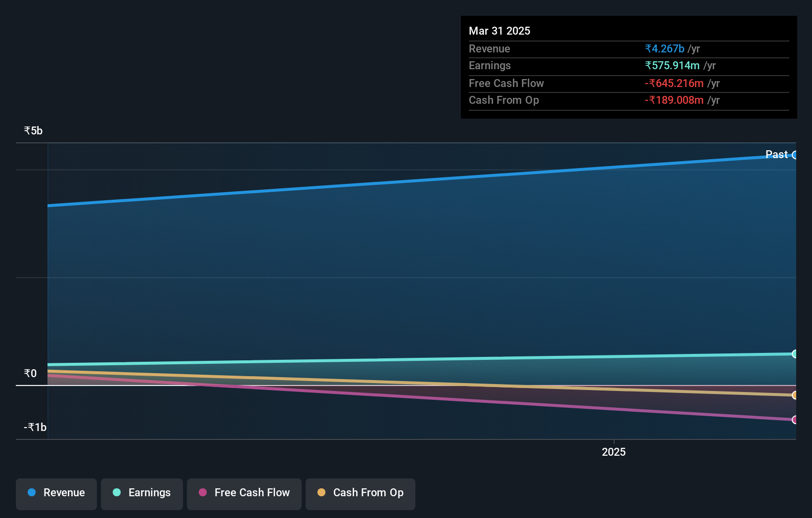The width and height of the screenshot is (812, 518).
Task: Select the yellow Cash From Op legend dot
Action: pos(321,492)
